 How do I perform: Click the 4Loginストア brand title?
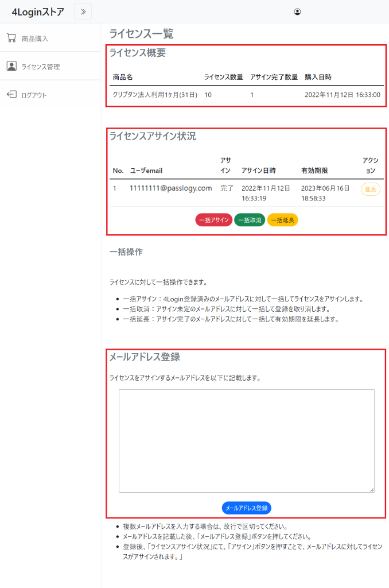coord(38,12)
